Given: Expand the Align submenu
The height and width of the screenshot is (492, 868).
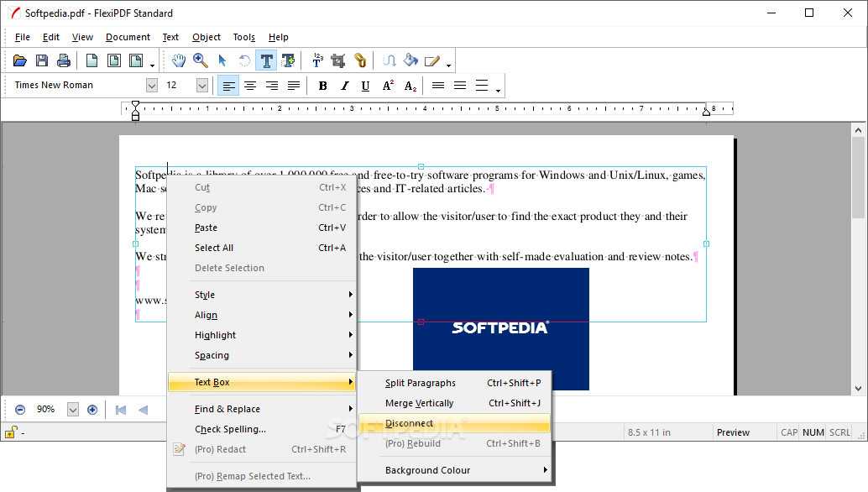Looking at the screenshot, I should [x=261, y=315].
